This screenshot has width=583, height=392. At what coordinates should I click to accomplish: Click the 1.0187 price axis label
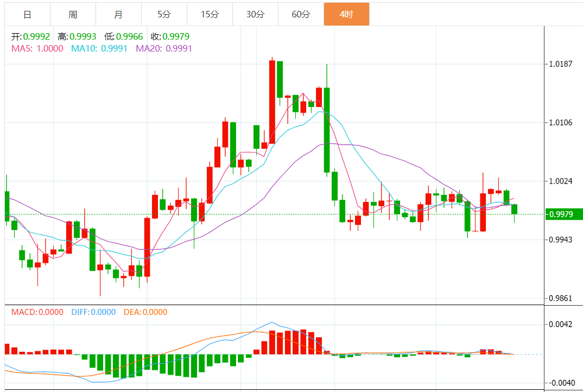561,64
